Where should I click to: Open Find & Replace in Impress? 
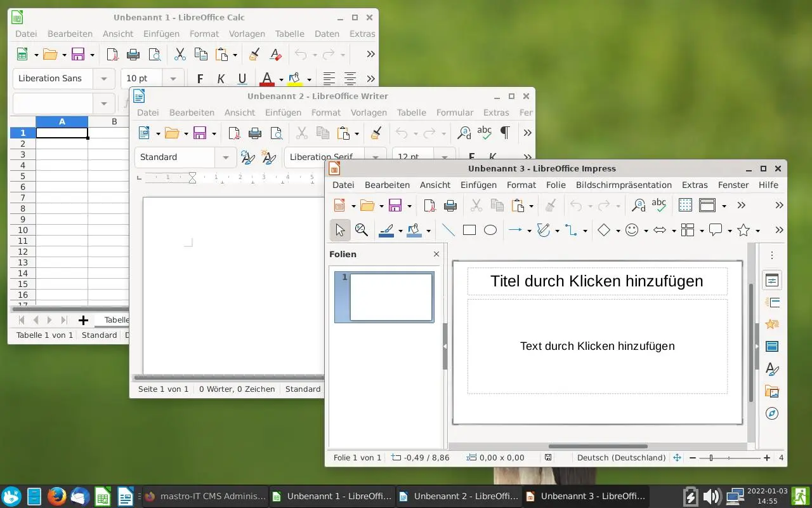(x=639, y=205)
